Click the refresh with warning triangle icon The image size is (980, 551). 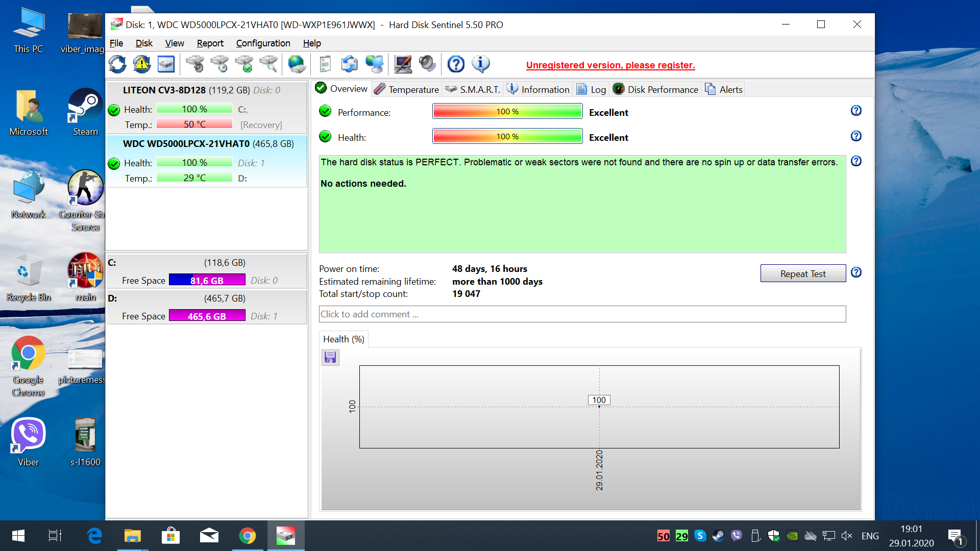(141, 64)
